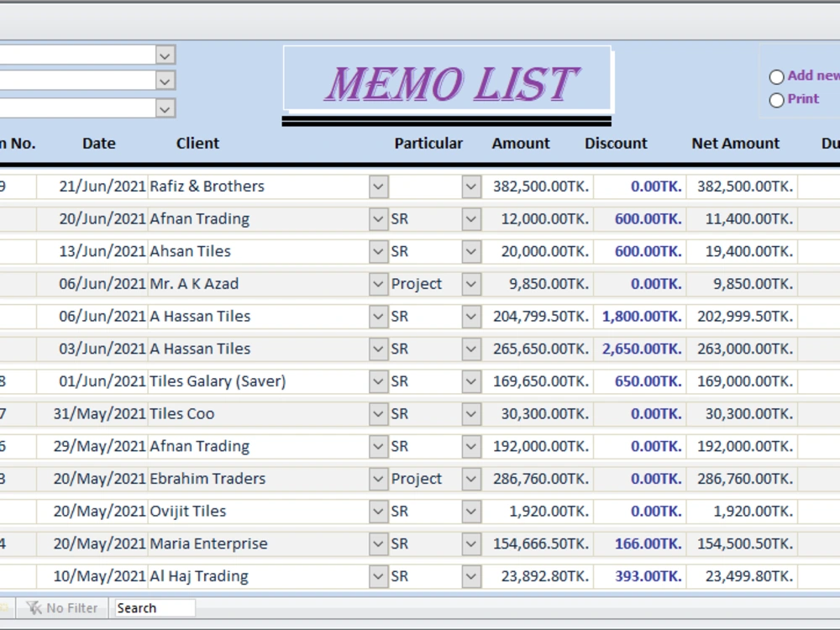This screenshot has height=630, width=840.
Task: Select discount cell 650.00TK.
Action: point(639,381)
